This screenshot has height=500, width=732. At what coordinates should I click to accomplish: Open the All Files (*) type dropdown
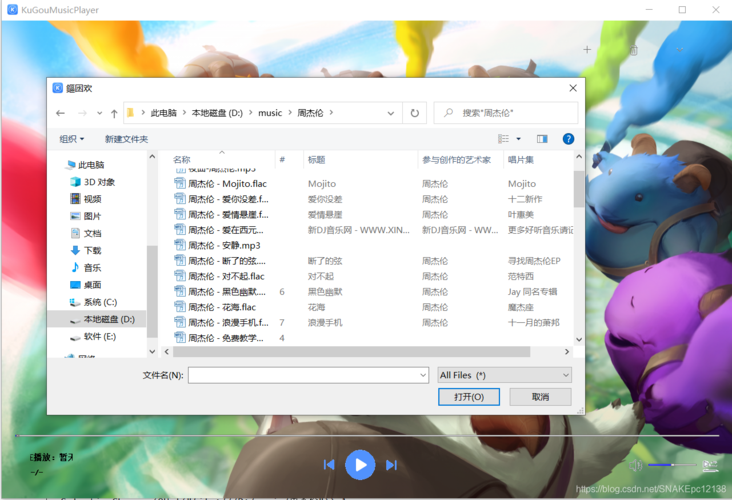coord(505,375)
